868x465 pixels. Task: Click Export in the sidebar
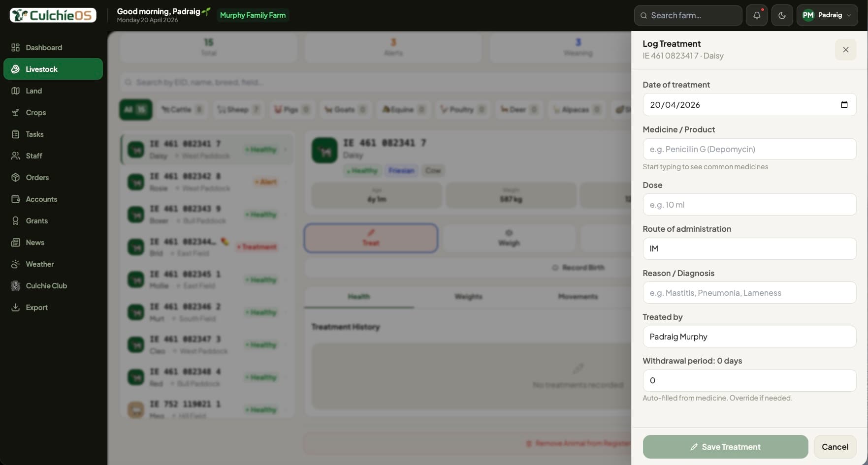click(36, 308)
